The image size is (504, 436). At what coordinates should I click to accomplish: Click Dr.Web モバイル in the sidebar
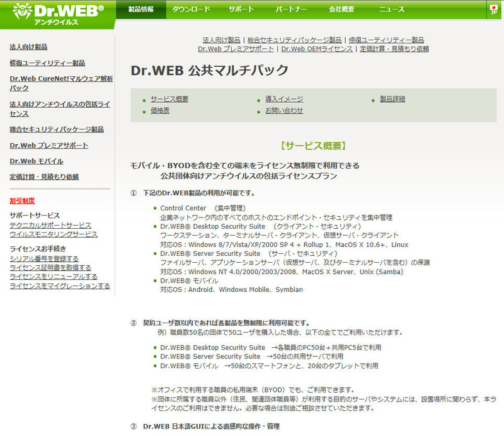point(36,161)
